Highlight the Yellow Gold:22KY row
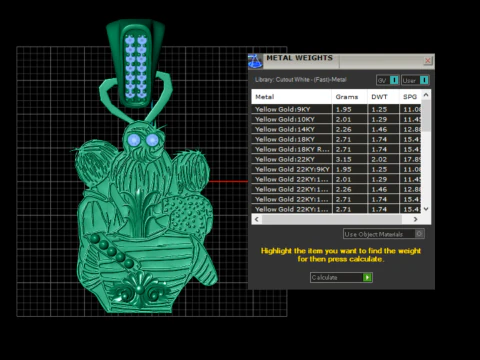480x360 pixels. (336, 159)
